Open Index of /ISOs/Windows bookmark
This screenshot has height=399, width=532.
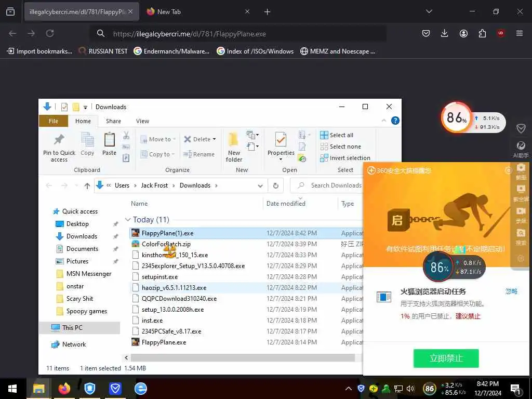pyautogui.click(x=255, y=51)
